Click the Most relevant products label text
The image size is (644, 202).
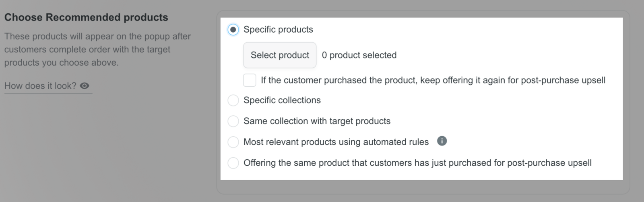click(x=336, y=142)
